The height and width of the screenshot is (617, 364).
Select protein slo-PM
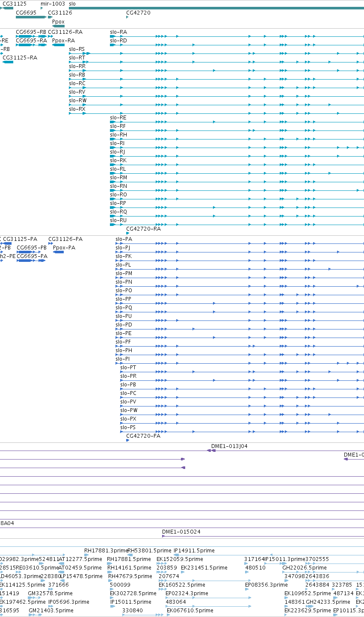(124, 273)
